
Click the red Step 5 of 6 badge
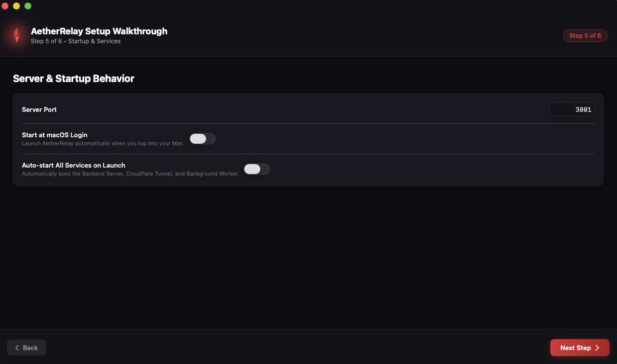585,36
